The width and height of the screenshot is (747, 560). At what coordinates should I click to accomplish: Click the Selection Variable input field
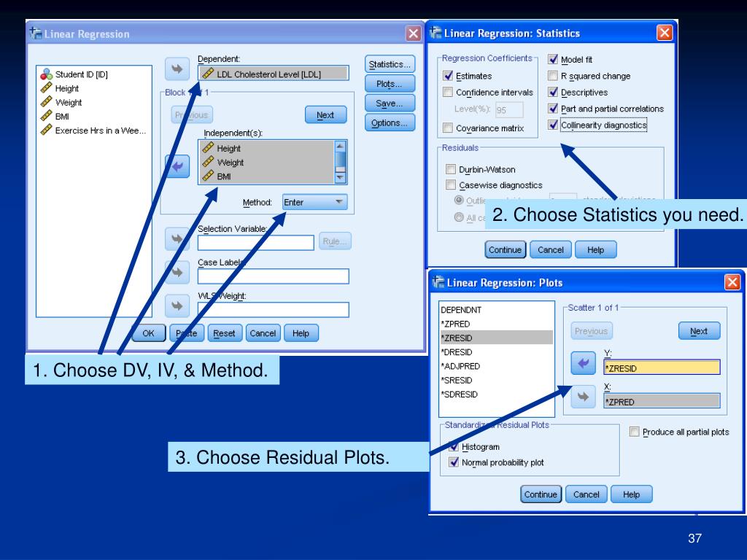click(256, 242)
